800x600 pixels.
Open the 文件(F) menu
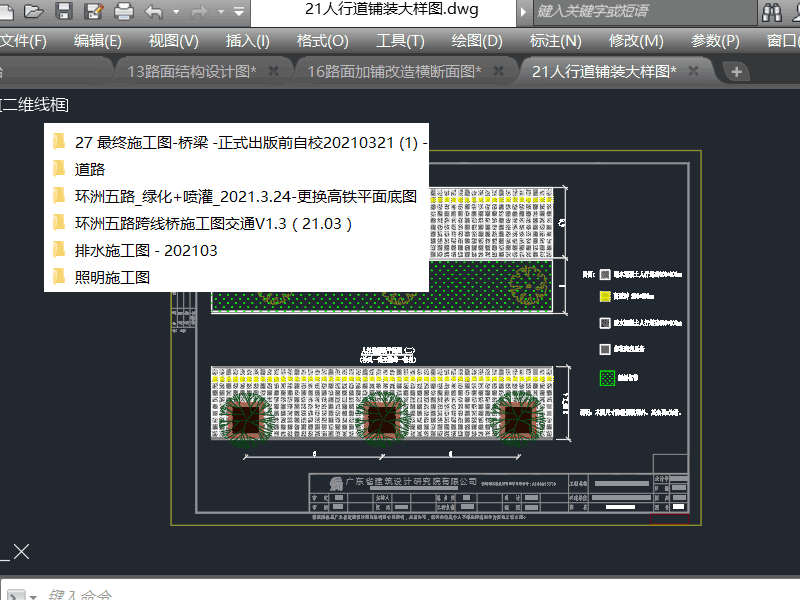click(22, 41)
